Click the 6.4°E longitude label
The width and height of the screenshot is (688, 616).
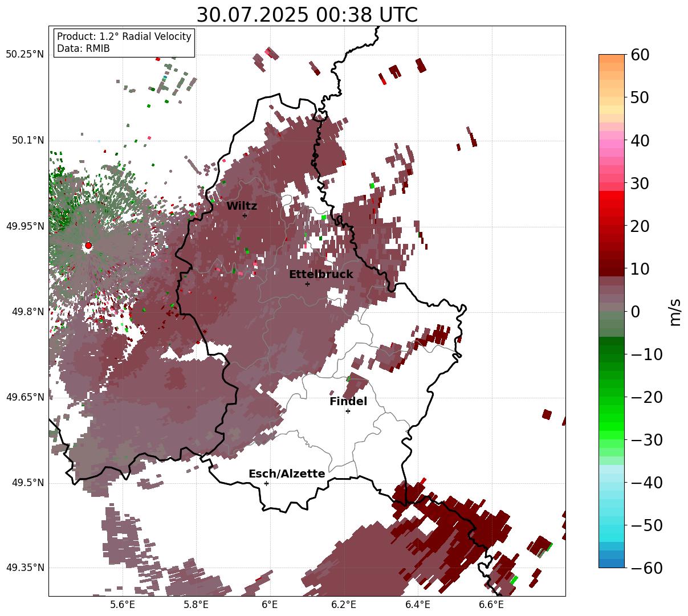point(418,605)
